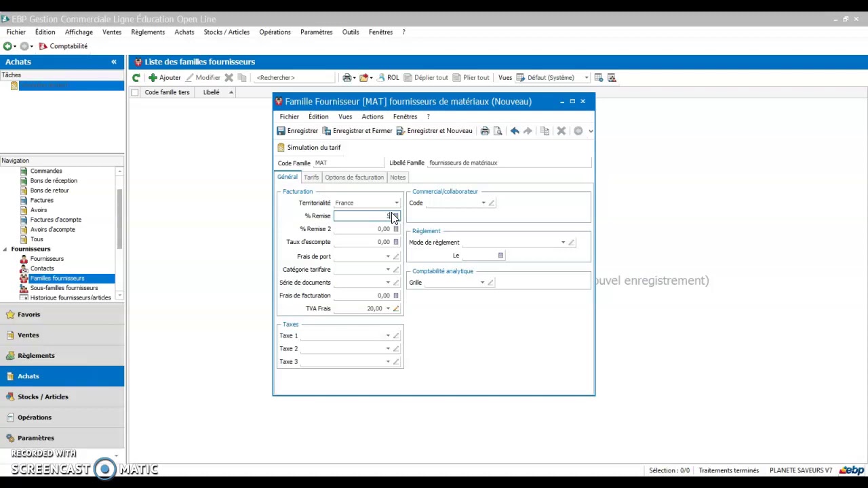Click the duplicate icon in the dialog toolbar
The image size is (868, 488).
pyautogui.click(x=545, y=131)
